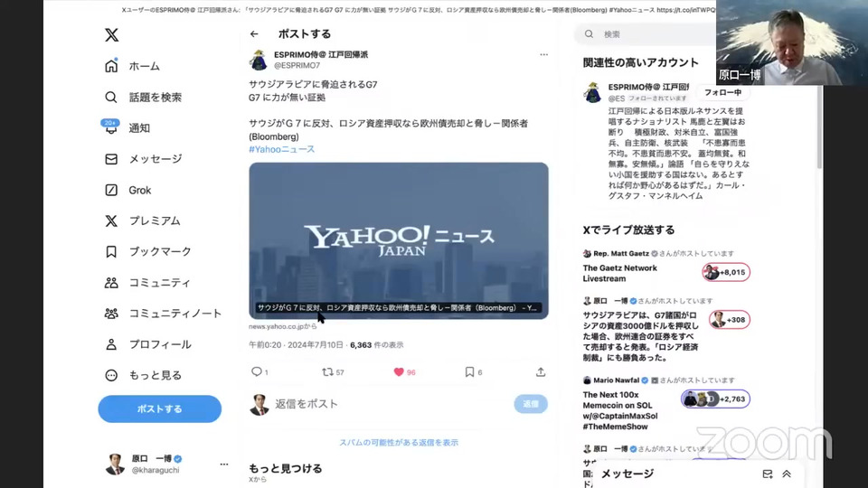
Task: Open post options three-dot menu
Action: [x=543, y=54]
